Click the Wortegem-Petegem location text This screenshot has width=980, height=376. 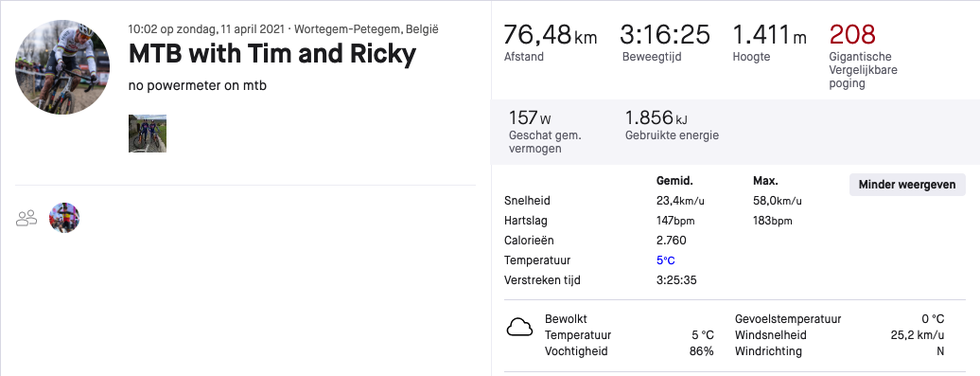point(366,29)
